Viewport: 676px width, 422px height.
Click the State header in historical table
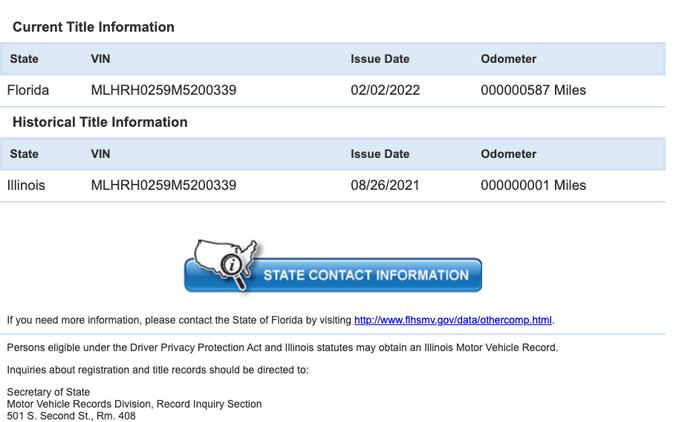click(24, 154)
